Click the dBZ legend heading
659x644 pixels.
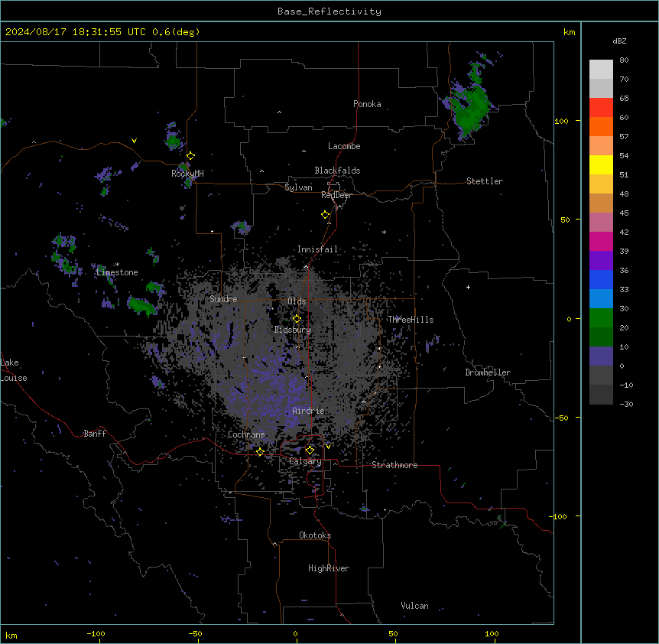click(619, 41)
